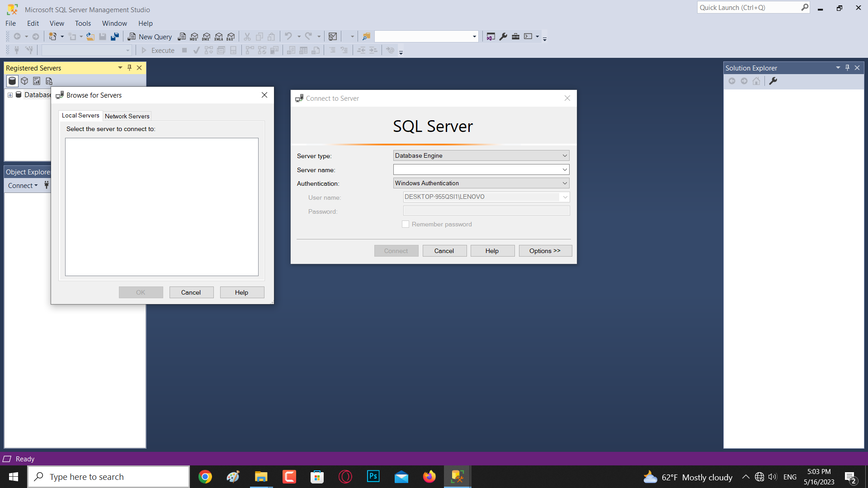Image resolution: width=868 pixels, height=488 pixels.
Task: Click the New Query toolbar button
Action: coord(150,37)
